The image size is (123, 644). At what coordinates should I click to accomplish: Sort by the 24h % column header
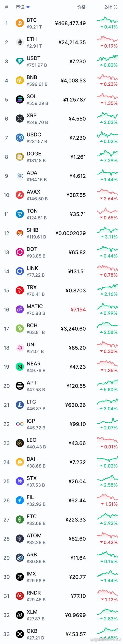tap(111, 7)
